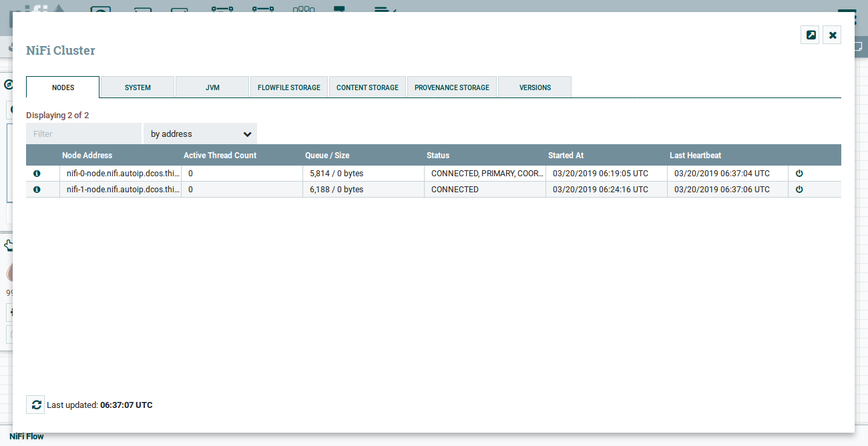
Task: Select the nifi-1-node.nifi.autoip address cell
Action: point(120,190)
